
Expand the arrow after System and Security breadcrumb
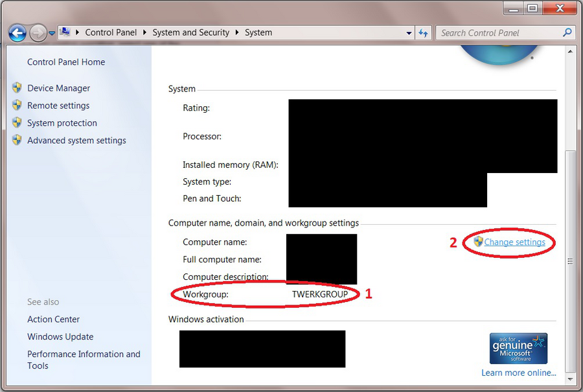[237, 32]
